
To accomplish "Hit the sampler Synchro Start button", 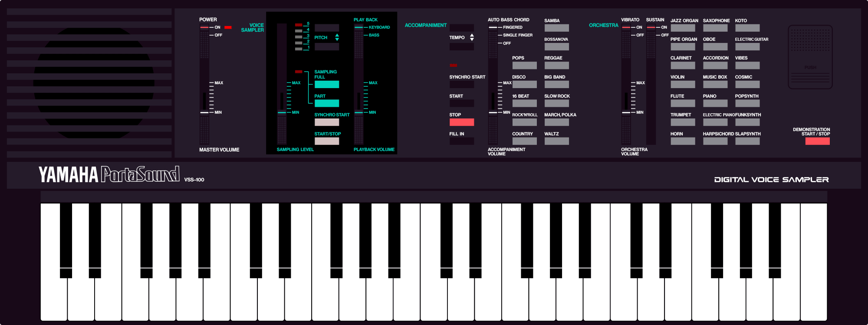I will [327, 122].
